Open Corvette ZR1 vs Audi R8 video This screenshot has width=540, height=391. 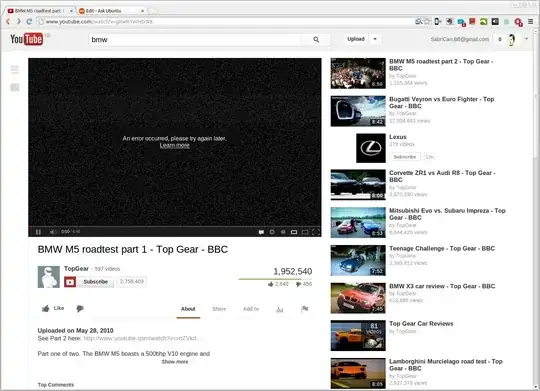click(x=442, y=176)
